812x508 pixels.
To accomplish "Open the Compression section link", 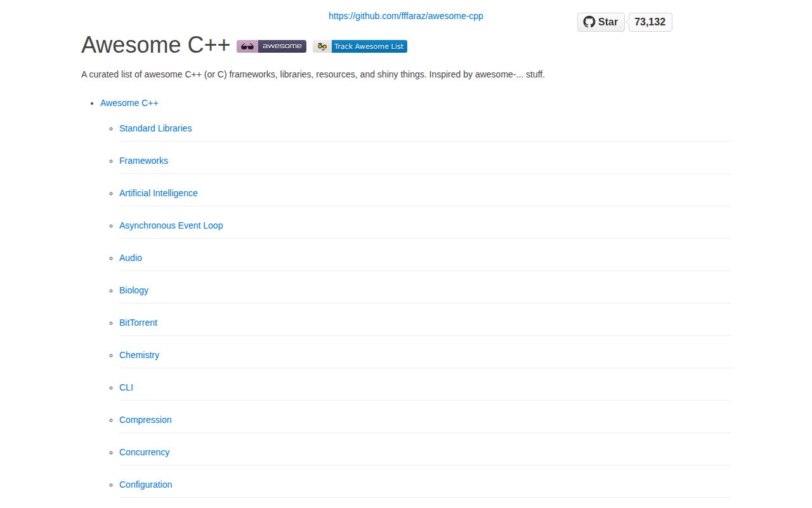I will [145, 420].
